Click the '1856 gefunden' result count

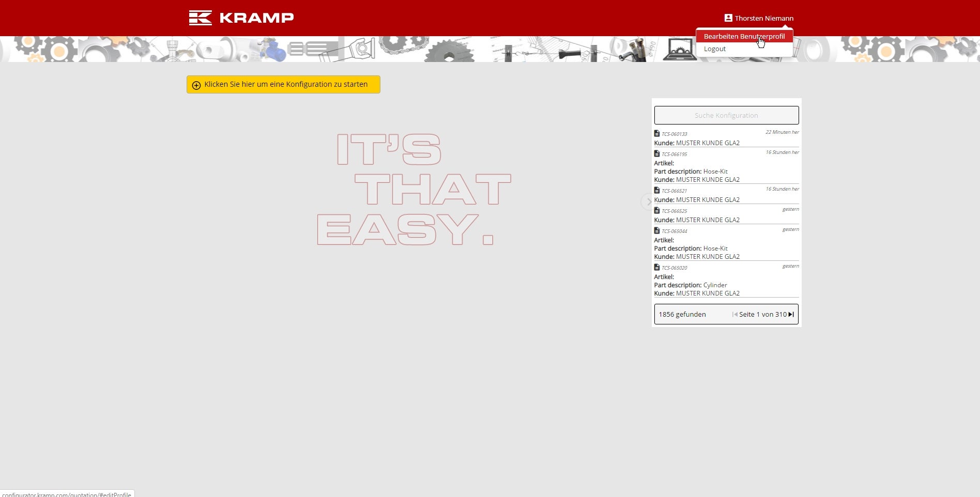coord(682,314)
